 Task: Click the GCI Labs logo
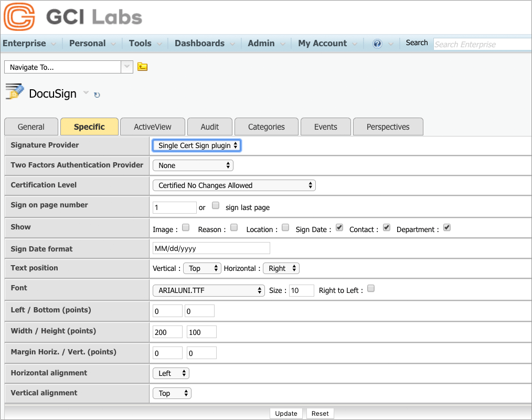coord(72,17)
